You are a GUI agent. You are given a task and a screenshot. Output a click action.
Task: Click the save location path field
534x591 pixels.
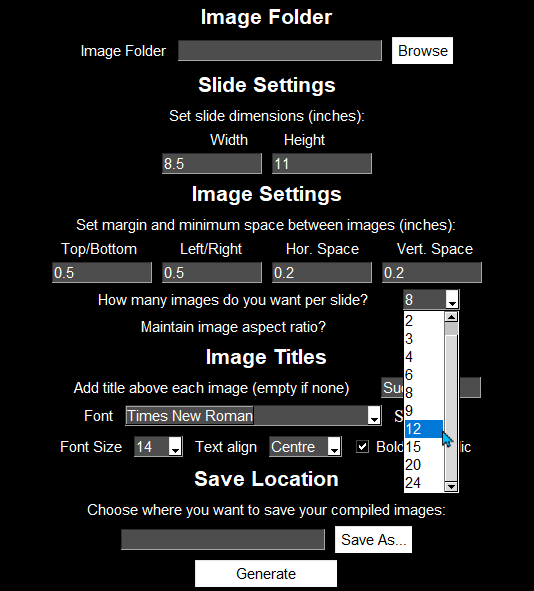pos(223,539)
